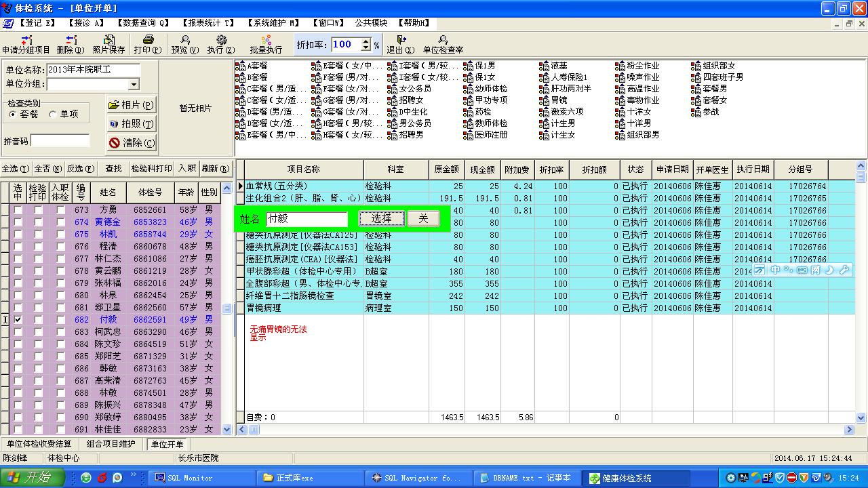
Task: Click the 申请分组项目 toolbar icon
Action: click(x=25, y=40)
